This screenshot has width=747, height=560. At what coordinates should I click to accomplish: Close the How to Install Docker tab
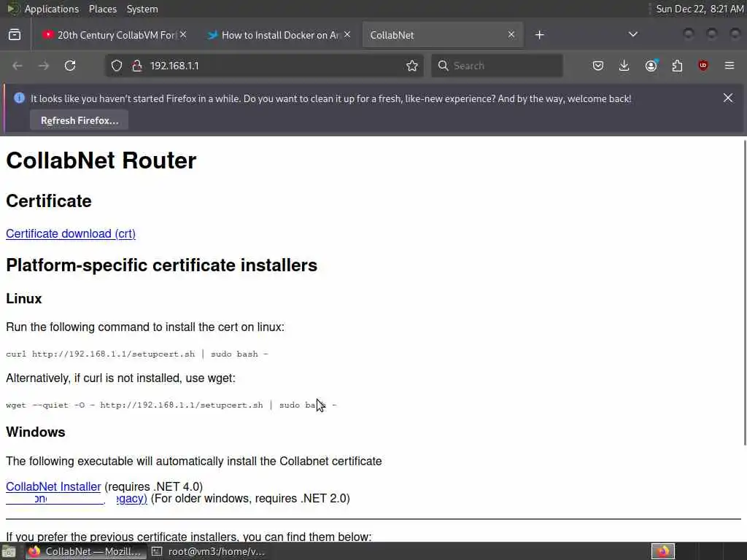tap(347, 35)
